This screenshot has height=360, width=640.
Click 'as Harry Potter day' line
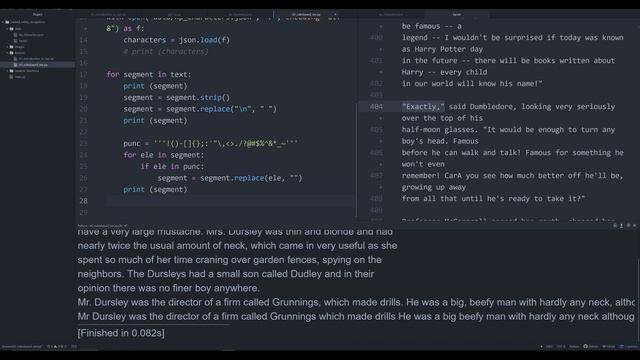click(x=442, y=49)
